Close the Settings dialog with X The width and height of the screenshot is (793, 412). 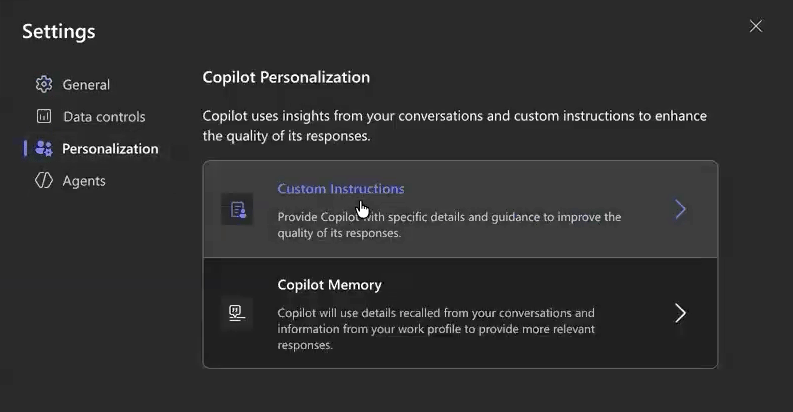[x=756, y=26]
